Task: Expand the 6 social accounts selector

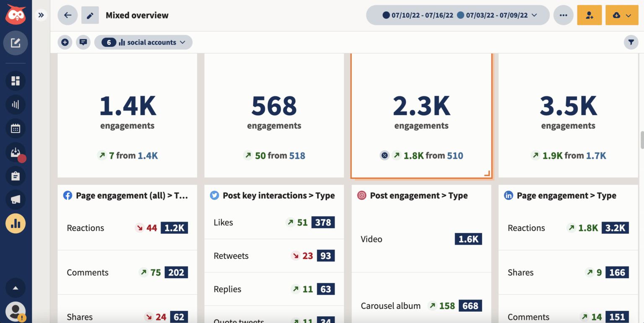Action: pyautogui.click(x=143, y=42)
